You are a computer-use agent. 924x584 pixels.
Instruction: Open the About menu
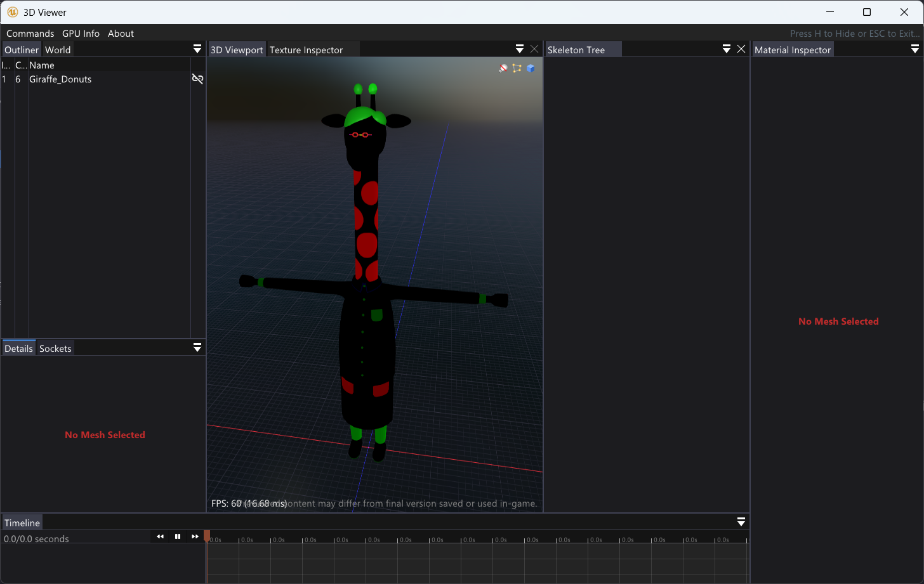[121, 34]
